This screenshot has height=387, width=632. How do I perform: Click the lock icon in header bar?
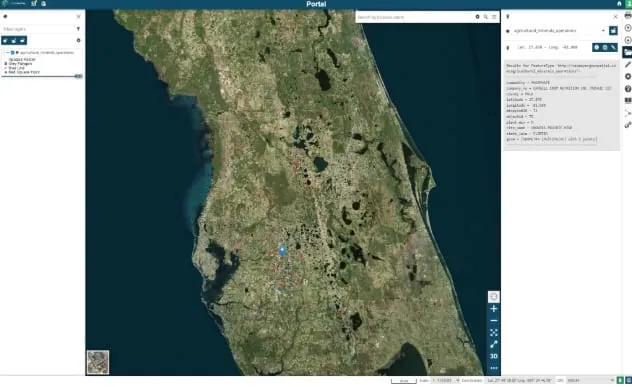click(44, 4)
